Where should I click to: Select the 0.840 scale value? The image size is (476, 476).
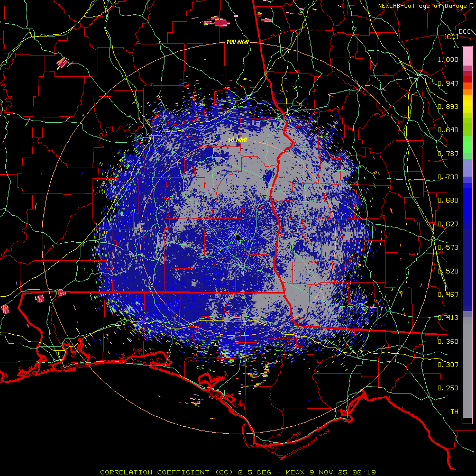pyautogui.click(x=448, y=130)
